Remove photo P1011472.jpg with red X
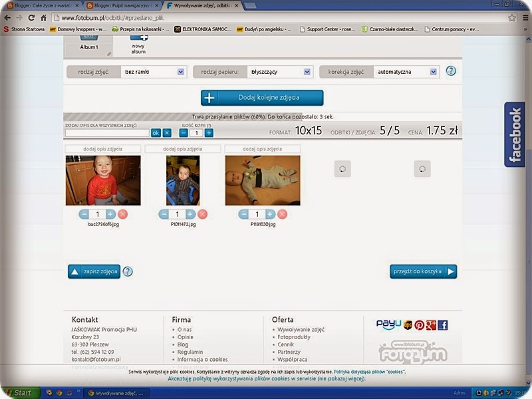532x399 pixels. point(202,214)
